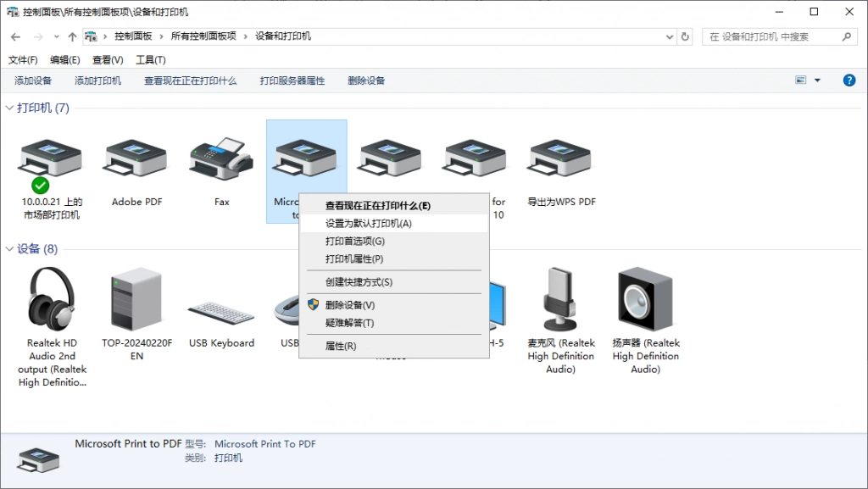Select the Realtek HD Audio headphones icon
Viewport: 868px width, 489px height.
[52, 299]
